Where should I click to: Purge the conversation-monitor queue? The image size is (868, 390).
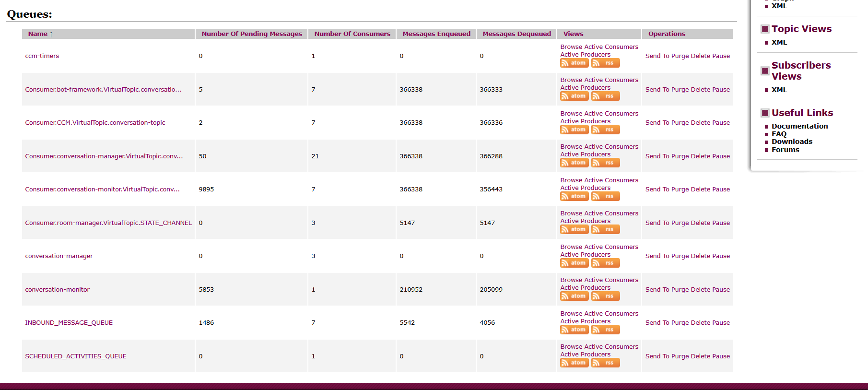point(680,290)
